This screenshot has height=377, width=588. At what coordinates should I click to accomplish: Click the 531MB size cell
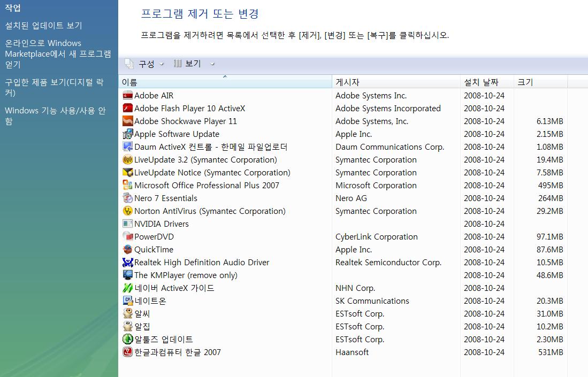551,352
